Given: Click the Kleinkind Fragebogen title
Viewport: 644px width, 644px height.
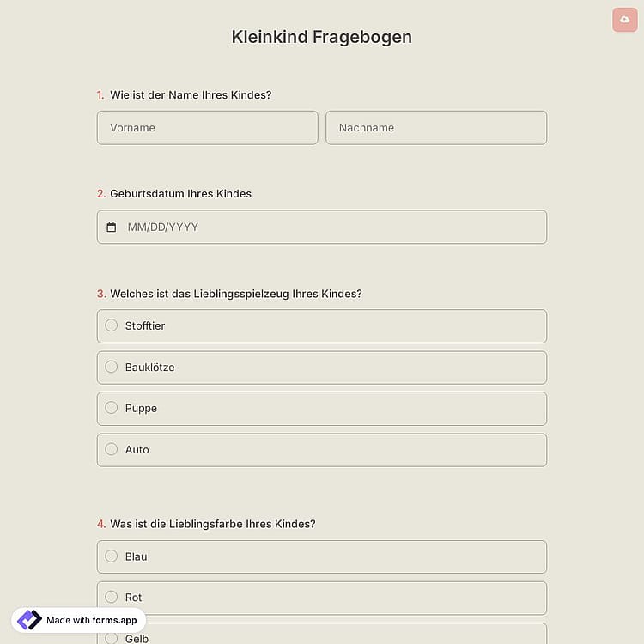Looking at the screenshot, I should click(322, 37).
